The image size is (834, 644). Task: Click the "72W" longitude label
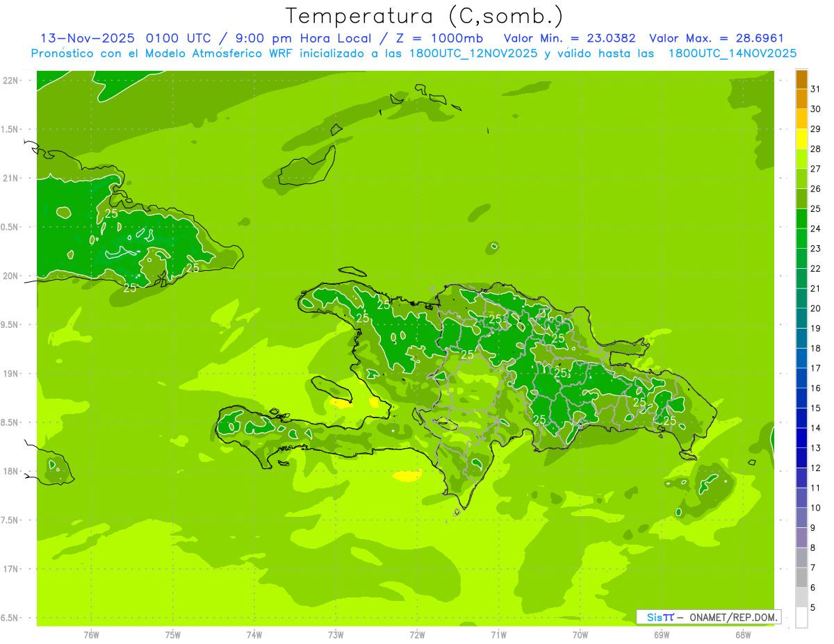tap(417, 635)
